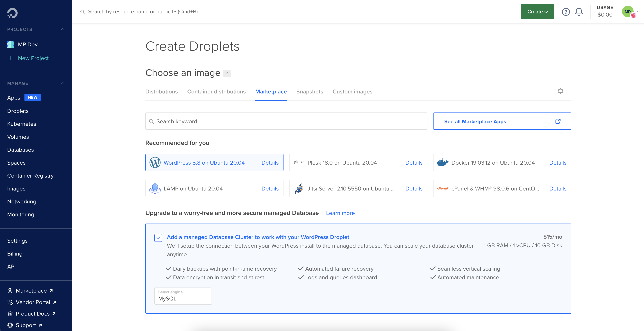Switch to the Custom images tab
Image resolution: width=644 pixels, height=331 pixels.
tap(352, 92)
